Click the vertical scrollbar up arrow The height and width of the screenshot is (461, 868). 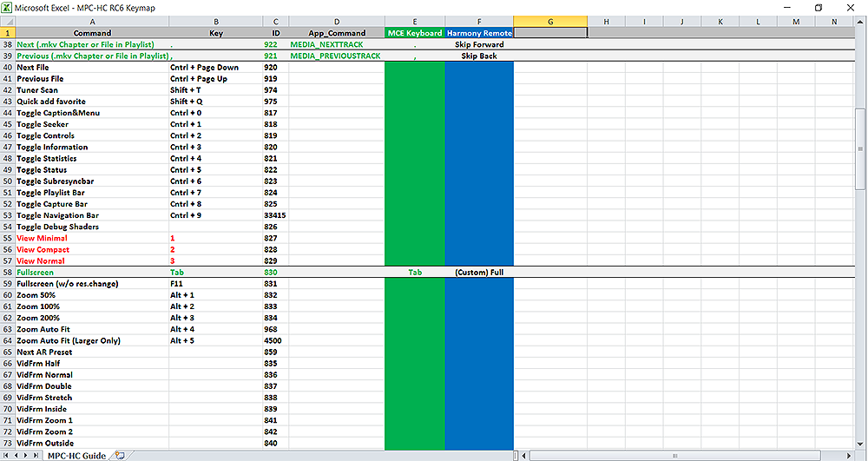(860, 22)
